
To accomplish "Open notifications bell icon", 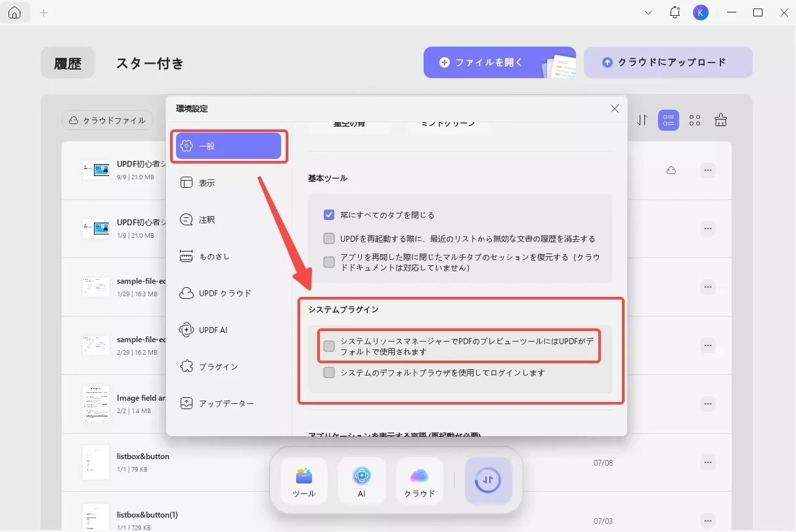I will 674,12.
